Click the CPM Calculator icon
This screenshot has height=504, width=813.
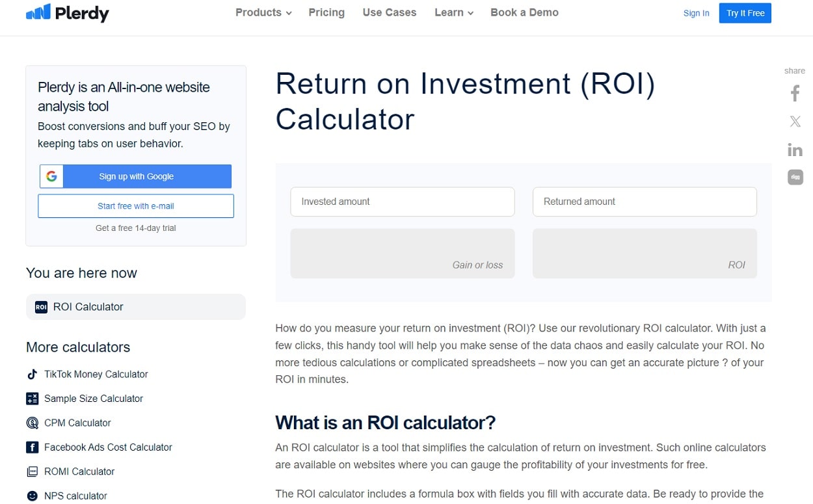click(x=32, y=423)
